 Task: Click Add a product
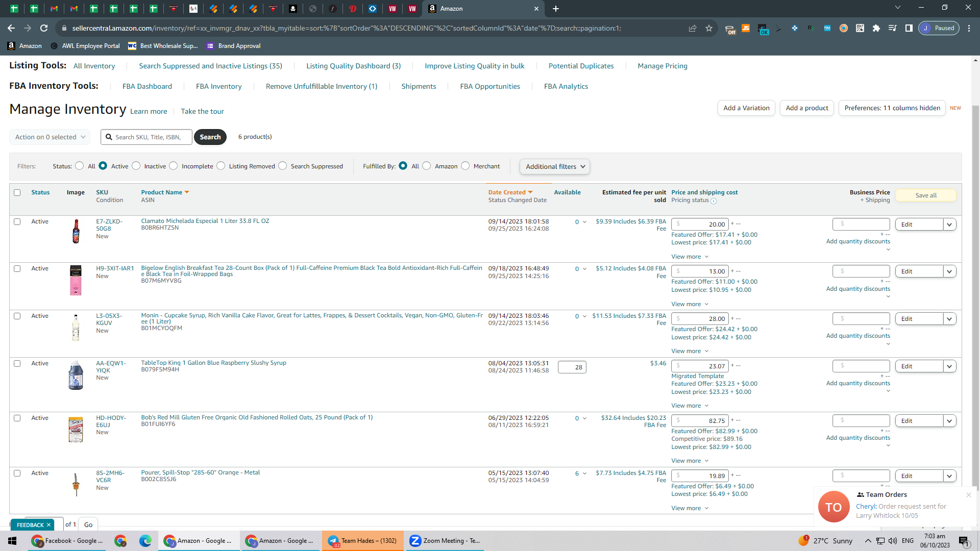tap(807, 108)
